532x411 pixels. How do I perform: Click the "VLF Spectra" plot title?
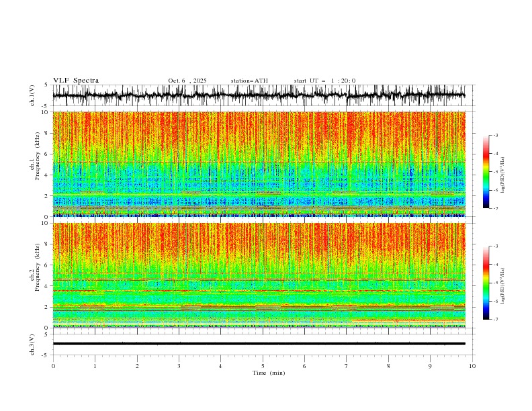[76, 81]
